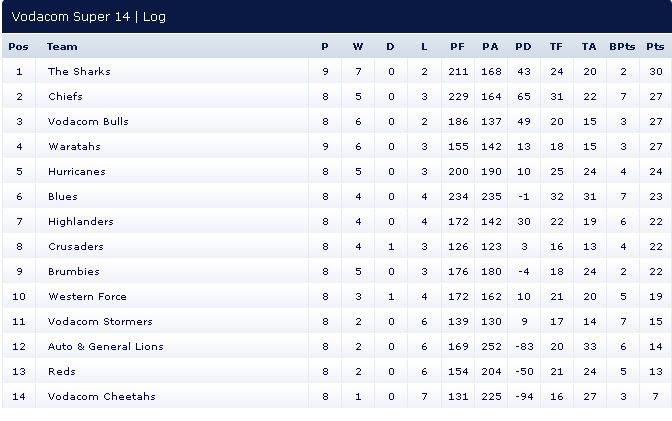Click the Waratahs team name
Screen dimensions: 672x421
pyautogui.click(x=74, y=147)
